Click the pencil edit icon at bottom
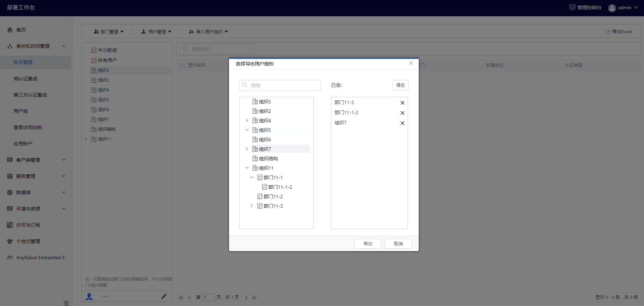 pos(164,297)
